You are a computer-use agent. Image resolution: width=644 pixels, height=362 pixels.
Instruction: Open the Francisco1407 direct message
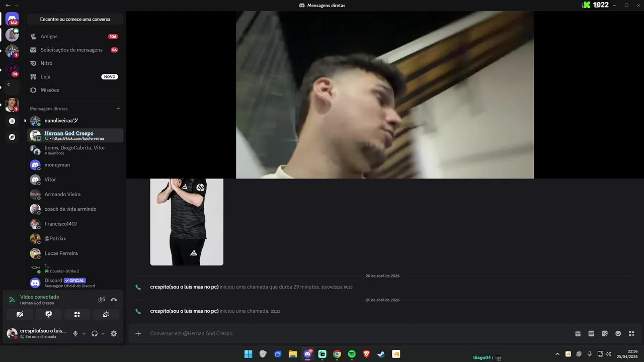[75, 224]
